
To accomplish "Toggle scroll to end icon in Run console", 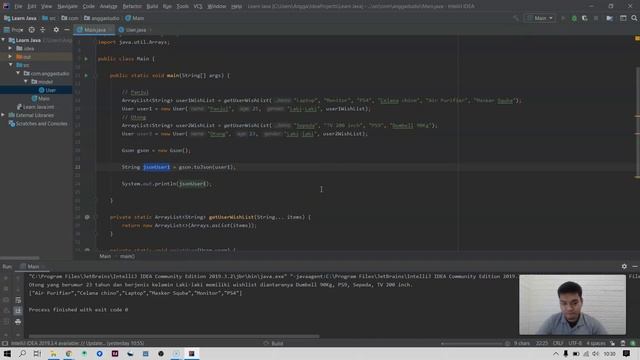I will click(18, 311).
